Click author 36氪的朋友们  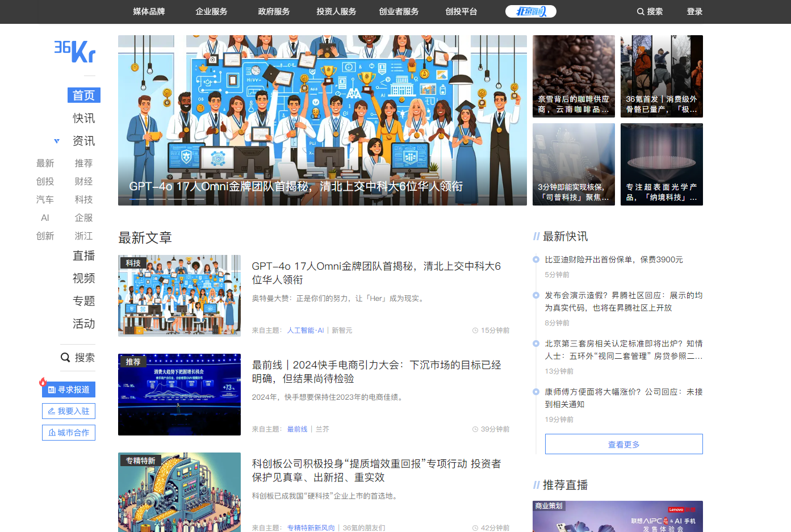364,528
